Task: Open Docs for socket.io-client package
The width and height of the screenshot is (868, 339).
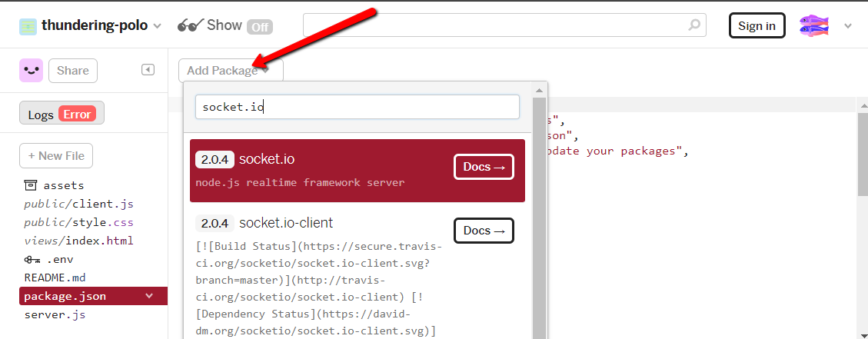Action: click(484, 231)
